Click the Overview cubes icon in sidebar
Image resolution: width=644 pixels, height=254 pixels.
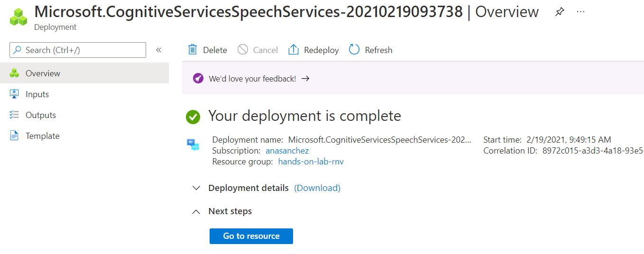14,73
